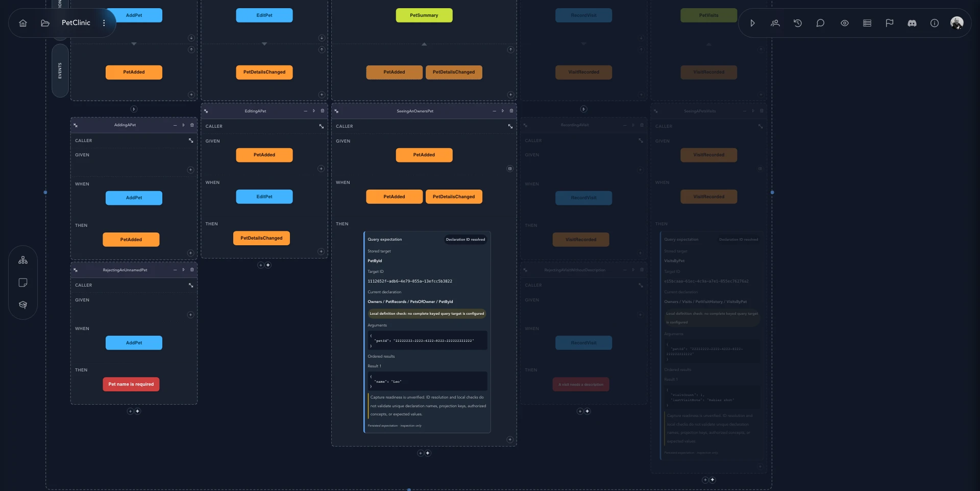Select the EditPet command in EditingAPet WHEN

(x=264, y=197)
